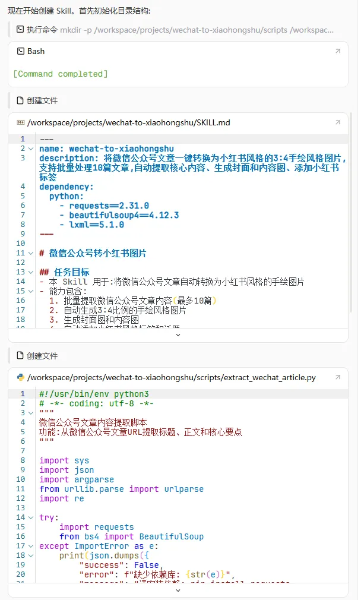Viewport: 364px width, 600px height.
Task: Click file icon beside first 创建文件
Action: (x=20, y=100)
